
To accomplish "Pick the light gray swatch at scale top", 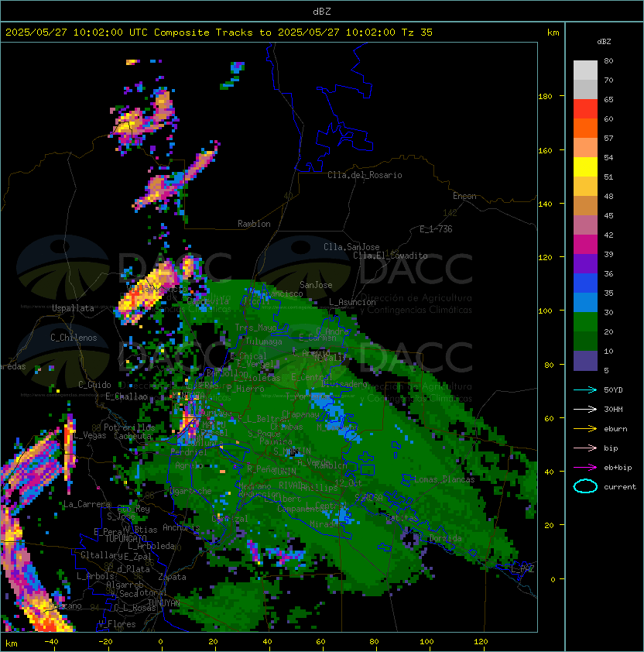I will click(585, 70).
